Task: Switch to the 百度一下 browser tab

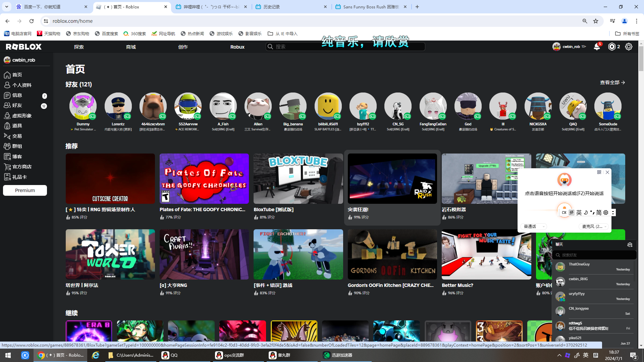Action: click(52, 7)
